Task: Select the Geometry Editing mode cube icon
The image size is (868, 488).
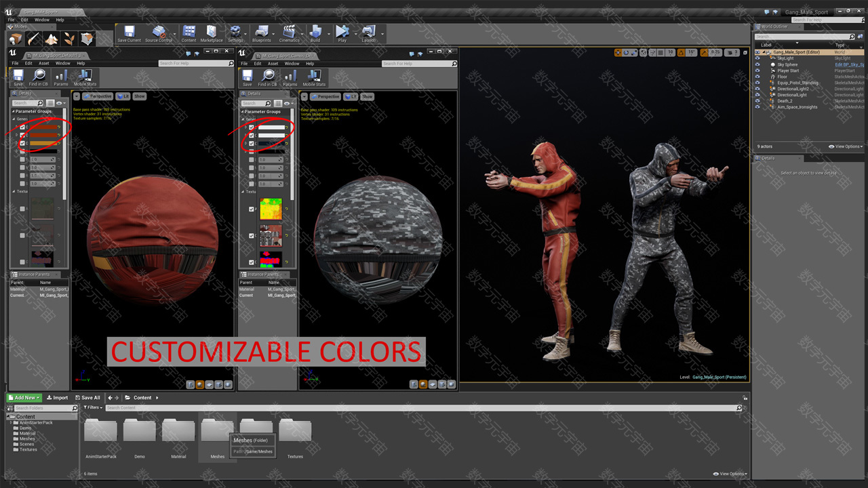Action: 87,39
